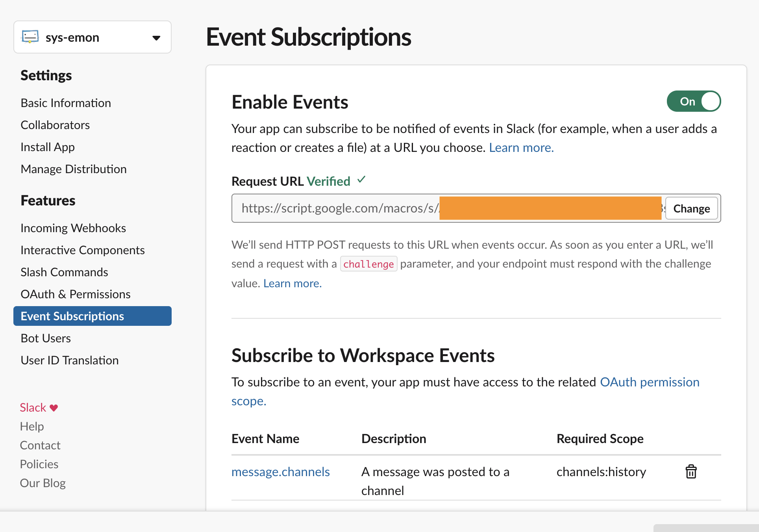Open the message.channels event link

(281, 472)
